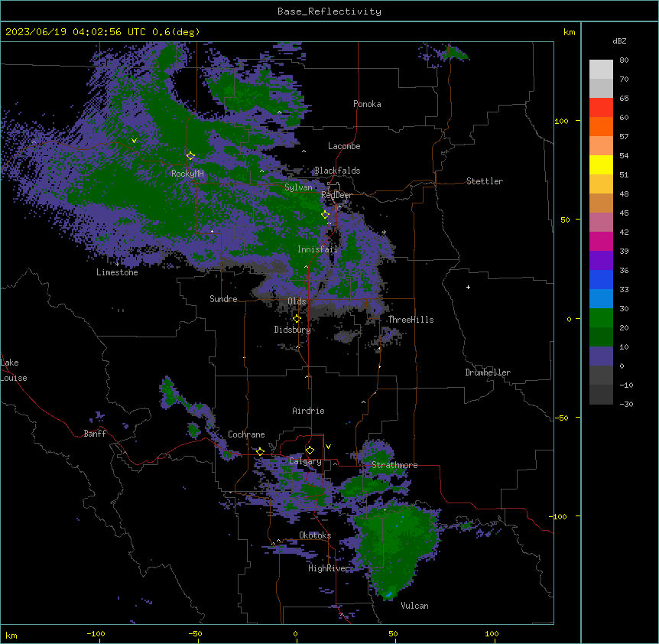This screenshot has height=644, width=659.
Task: Click the Lacombe city label
Action: pos(344,146)
